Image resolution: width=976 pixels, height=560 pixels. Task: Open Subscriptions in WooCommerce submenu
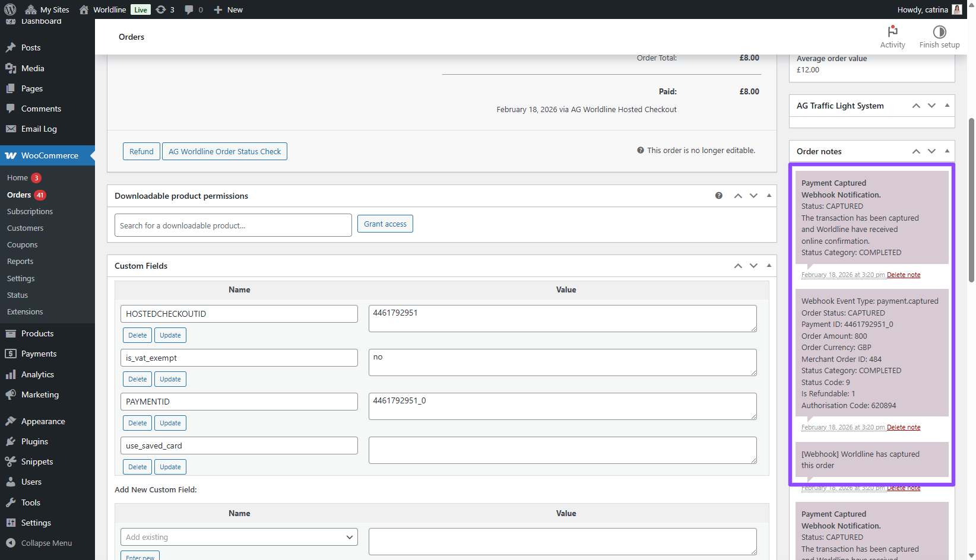(30, 211)
